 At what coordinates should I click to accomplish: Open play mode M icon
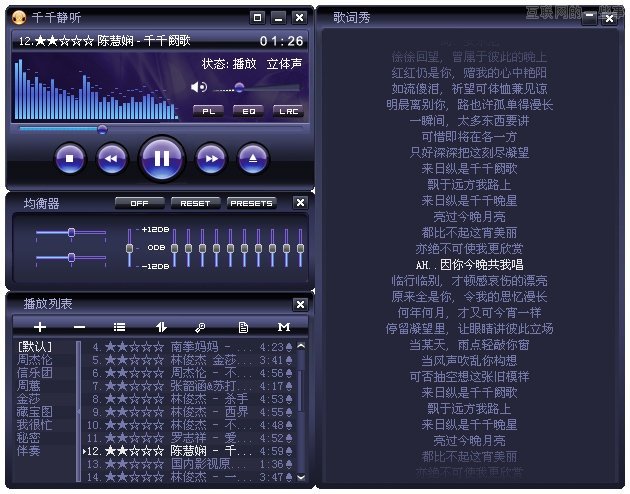click(x=284, y=327)
